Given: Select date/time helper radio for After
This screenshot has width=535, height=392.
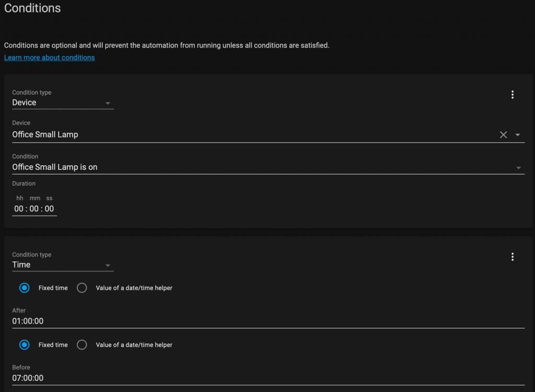Looking at the screenshot, I should coord(82,288).
